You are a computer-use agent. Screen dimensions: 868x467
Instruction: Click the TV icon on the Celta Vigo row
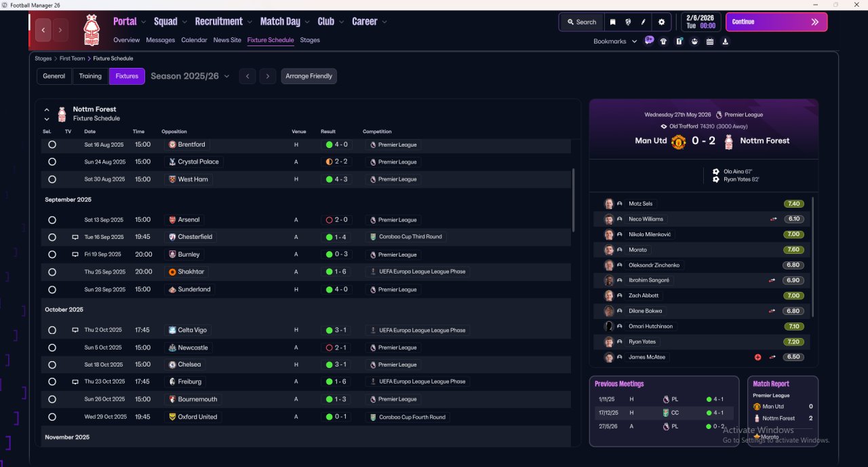click(x=75, y=330)
